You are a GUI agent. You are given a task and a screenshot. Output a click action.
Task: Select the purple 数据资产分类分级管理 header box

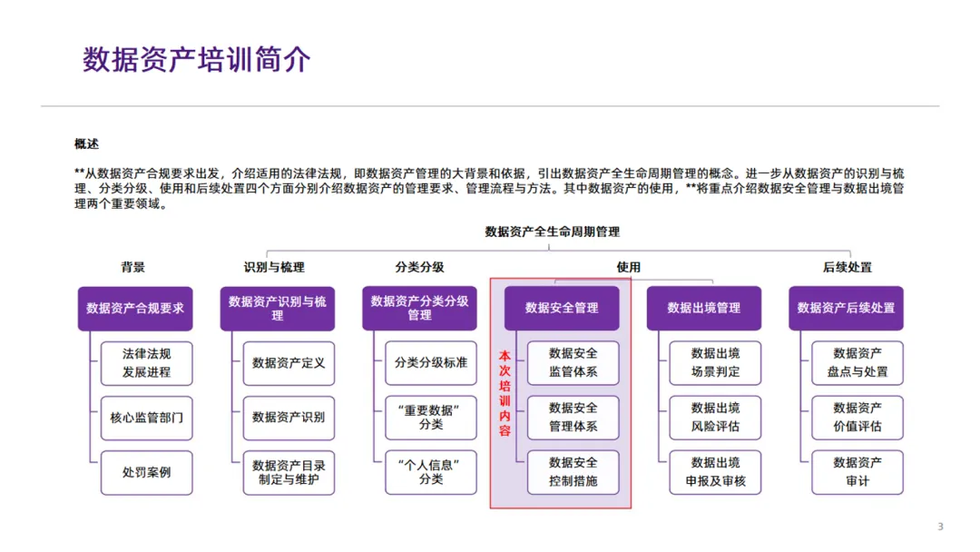pos(419,308)
